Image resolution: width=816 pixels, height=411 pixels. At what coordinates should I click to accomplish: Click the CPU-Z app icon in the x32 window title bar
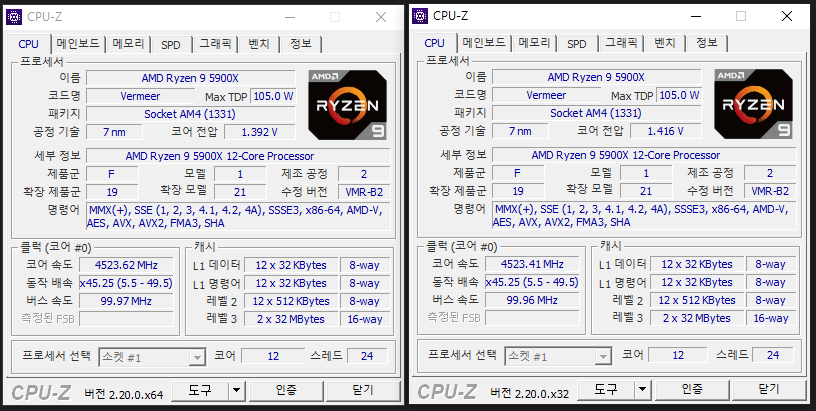pos(420,16)
